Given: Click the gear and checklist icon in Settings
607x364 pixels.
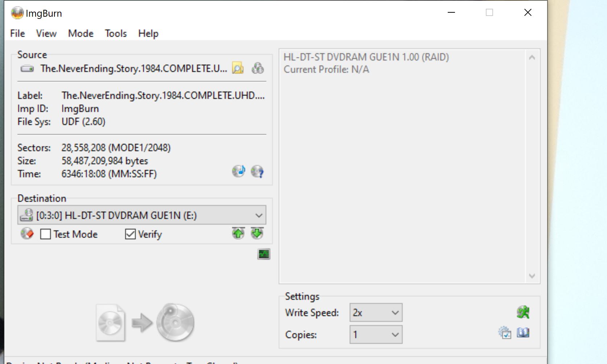Looking at the screenshot, I should pyautogui.click(x=505, y=332).
